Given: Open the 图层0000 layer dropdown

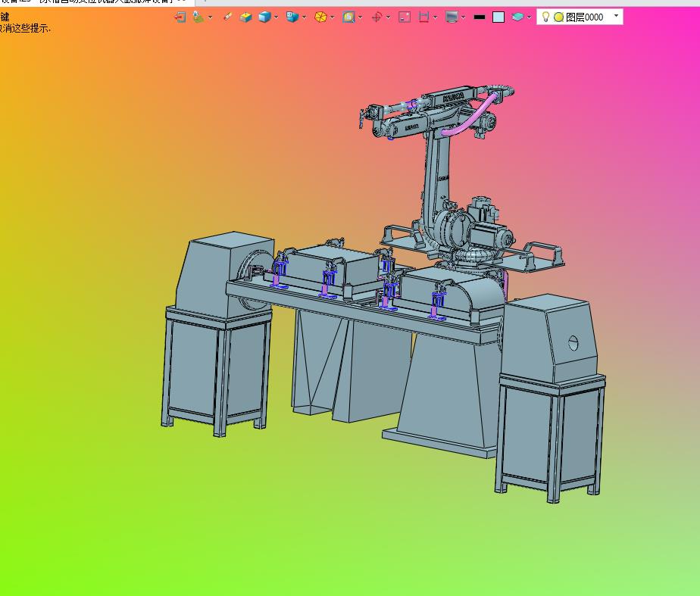Looking at the screenshot, I should 616,16.
